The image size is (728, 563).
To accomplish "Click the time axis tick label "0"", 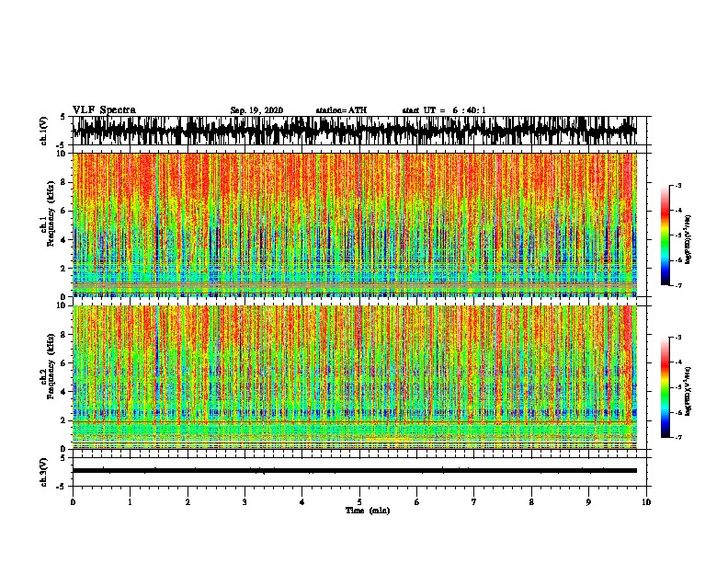I will point(73,502).
